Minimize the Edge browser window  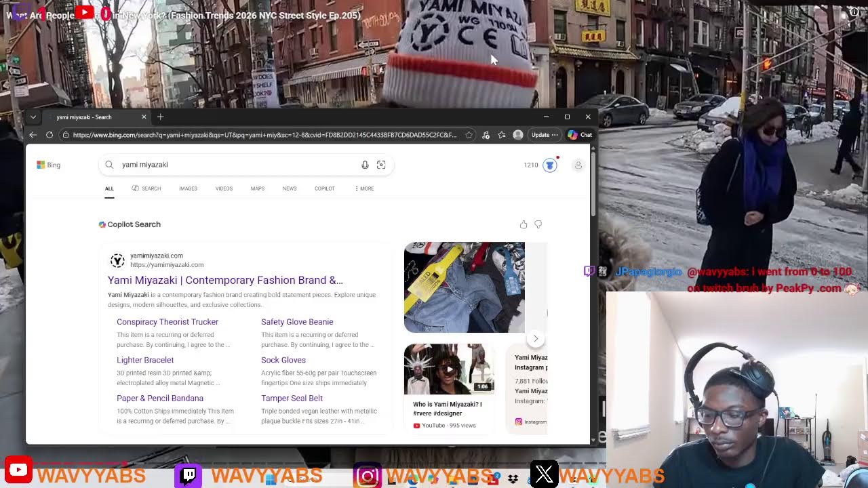tap(546, 117)
